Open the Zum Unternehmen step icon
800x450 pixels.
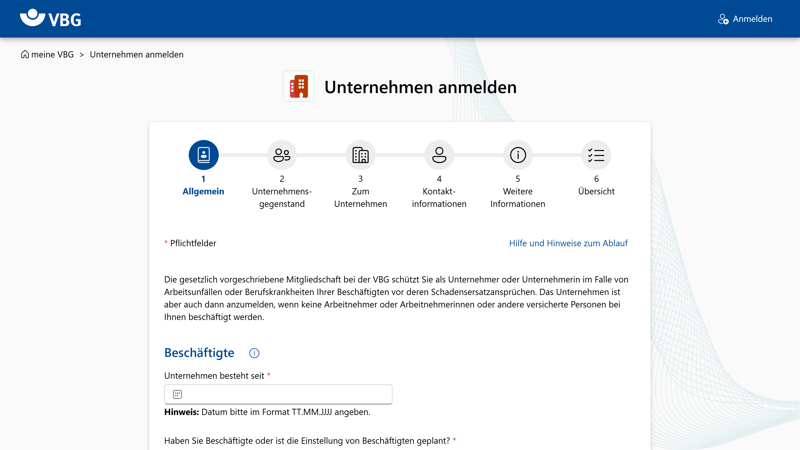click(x=360, y=155)
